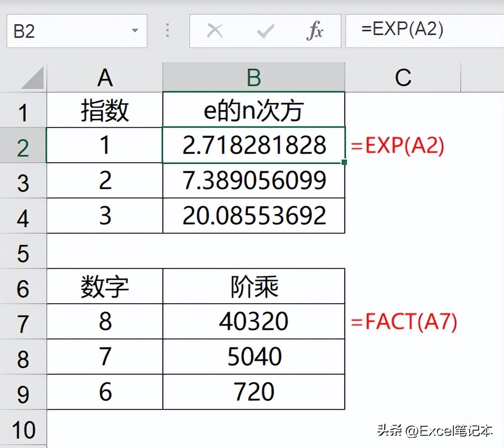Click cell B8 containing 5040
This screenshot has width=504, height=448.
tap(253, 357)
